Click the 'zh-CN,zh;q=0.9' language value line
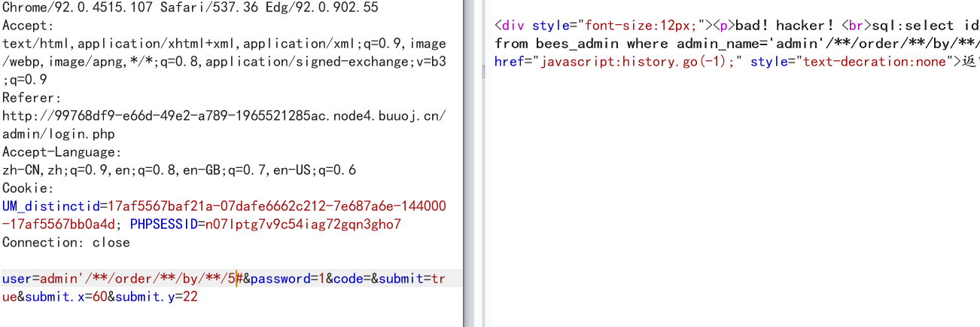The image size is (980, 327). click(x=179, y=170)
